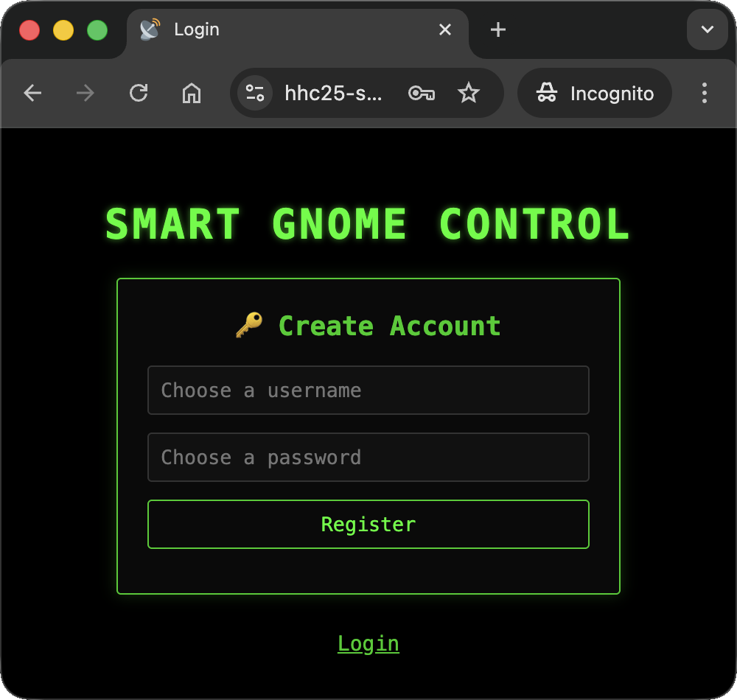737x700 pixels.
Task: Focus the Choose a password field
Action: [x=368, y=457]
